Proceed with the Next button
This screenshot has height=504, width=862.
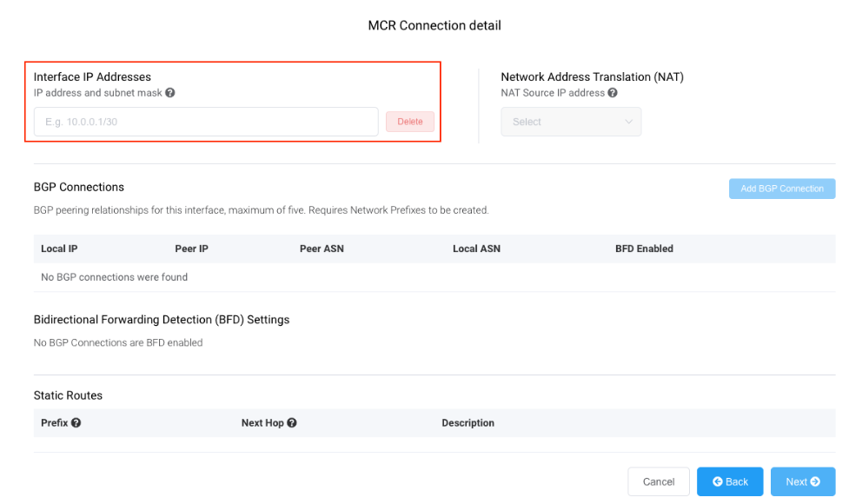coord(803,481)
